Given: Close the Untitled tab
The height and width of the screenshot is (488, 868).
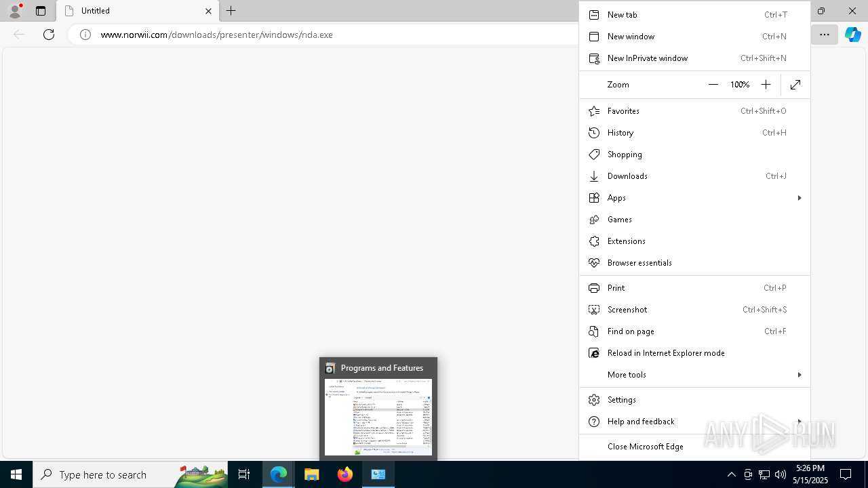Looking at the screenshot, I should (x=208, y=11).
